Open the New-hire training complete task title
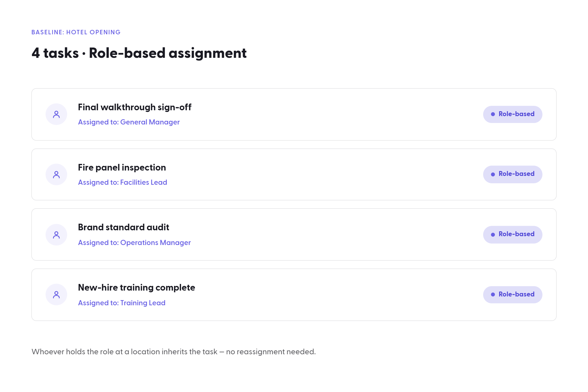Screen dimensions: 588x392 pyautogui.click(x=136, y=288)
